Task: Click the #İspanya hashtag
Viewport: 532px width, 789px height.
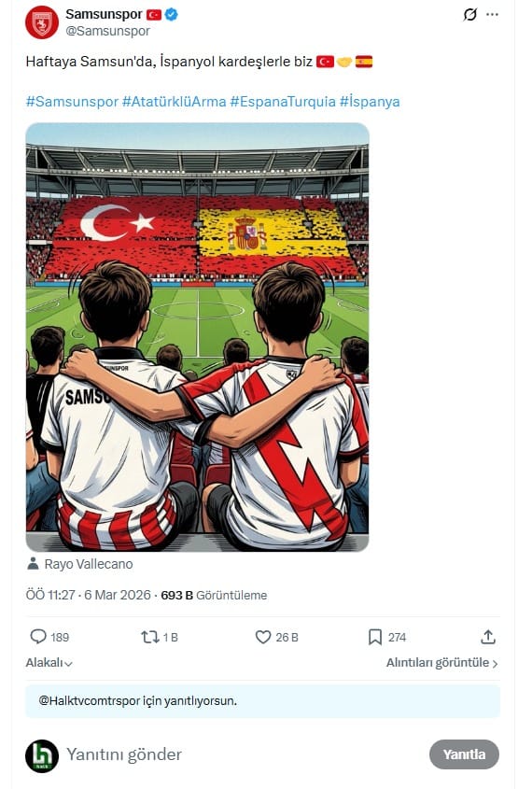Action: (x=370, y=102)
